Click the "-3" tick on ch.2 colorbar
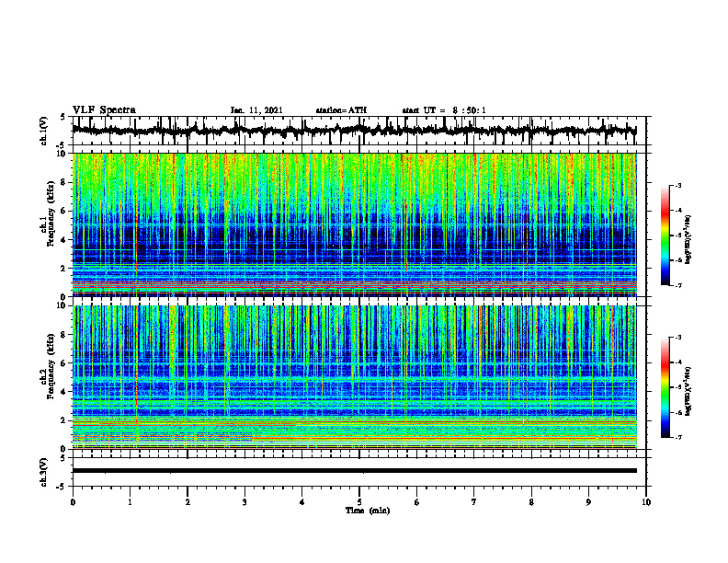This screenshot has width=728, height=563. [677, 337]
